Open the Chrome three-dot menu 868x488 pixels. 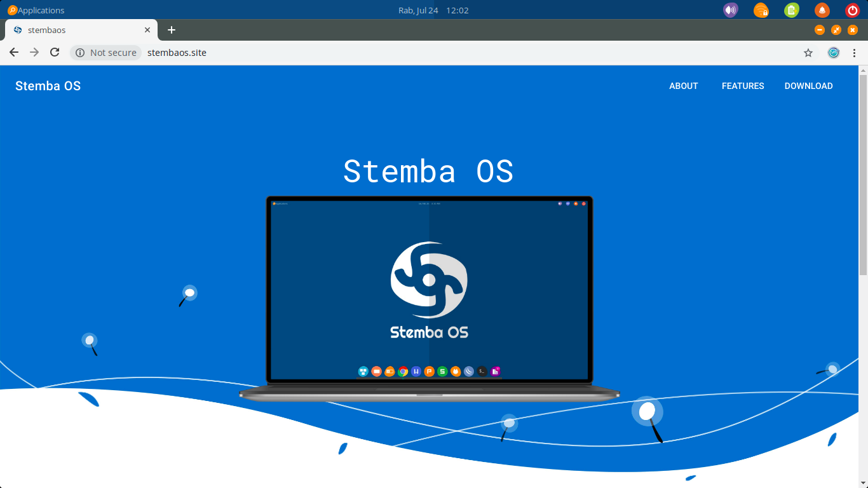(854, 53)
